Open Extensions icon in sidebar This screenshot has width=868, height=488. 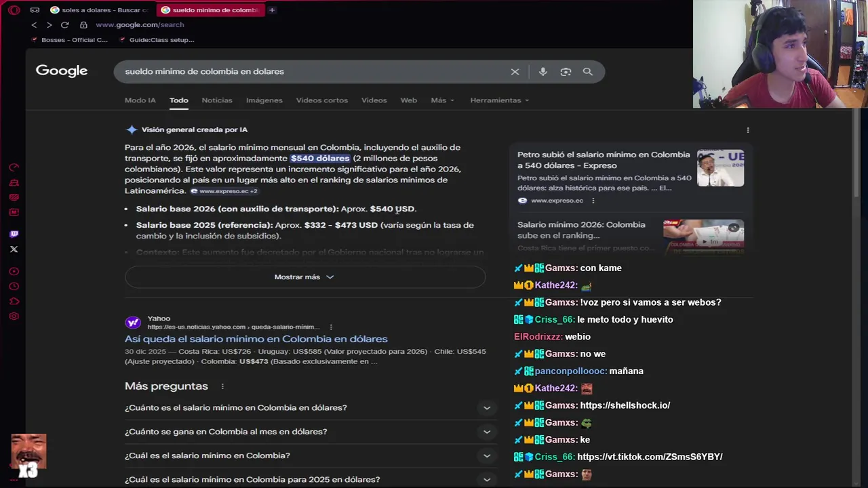coord(14,302)
